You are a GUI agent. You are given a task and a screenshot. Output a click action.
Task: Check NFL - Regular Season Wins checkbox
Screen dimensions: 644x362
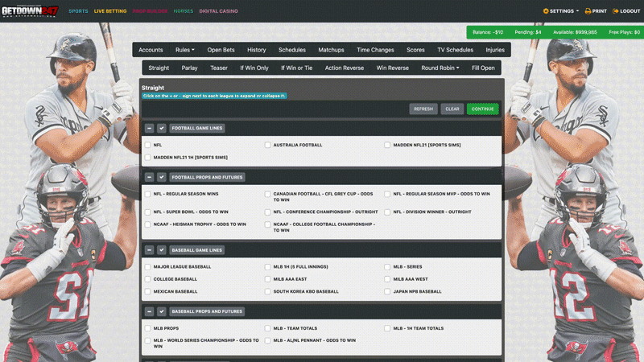pos(147,194)
